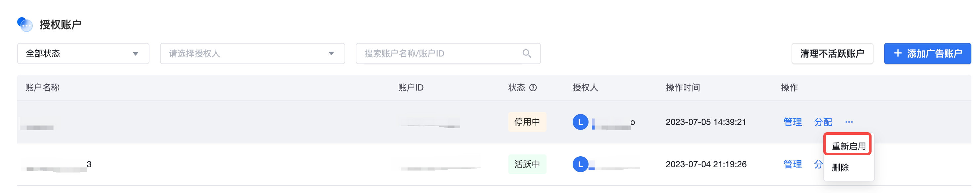
Task: Click the L avatar in the 活跃中 row
Action: click(580, 164)
